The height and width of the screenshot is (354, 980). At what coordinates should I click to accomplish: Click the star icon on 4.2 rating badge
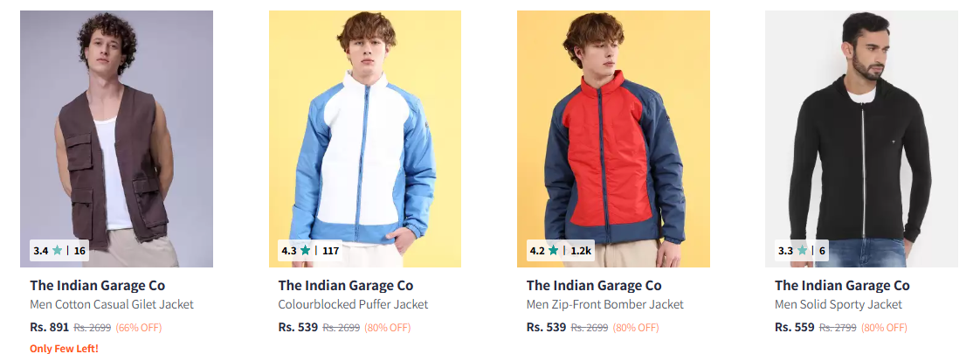click(553, 251)
